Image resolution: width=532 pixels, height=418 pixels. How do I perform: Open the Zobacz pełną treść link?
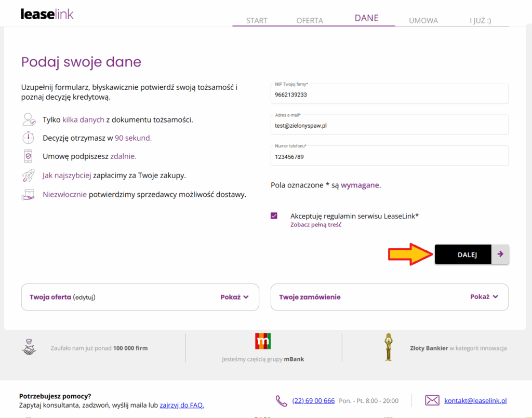[316, 225]
